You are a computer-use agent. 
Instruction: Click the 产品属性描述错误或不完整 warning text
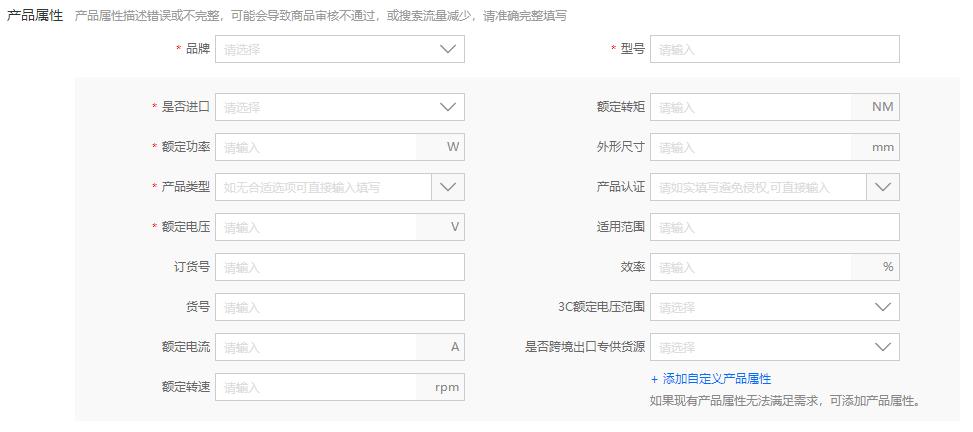[x=321, y=16]
